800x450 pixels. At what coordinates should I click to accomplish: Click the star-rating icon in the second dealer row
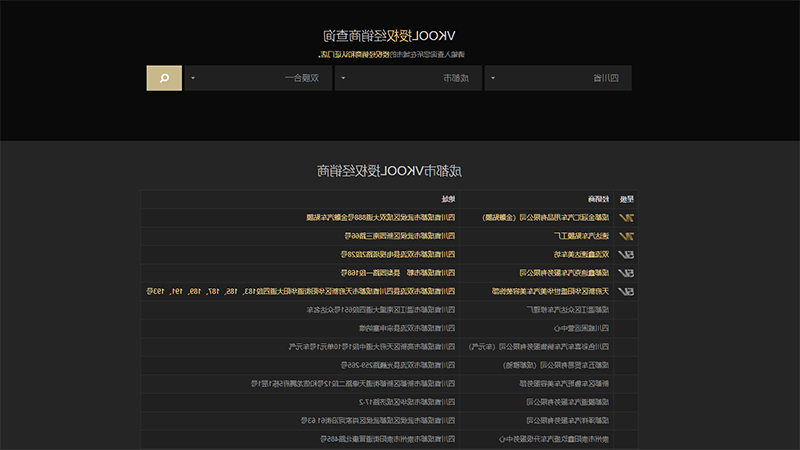pyautogui.click(x=626, y=236)
